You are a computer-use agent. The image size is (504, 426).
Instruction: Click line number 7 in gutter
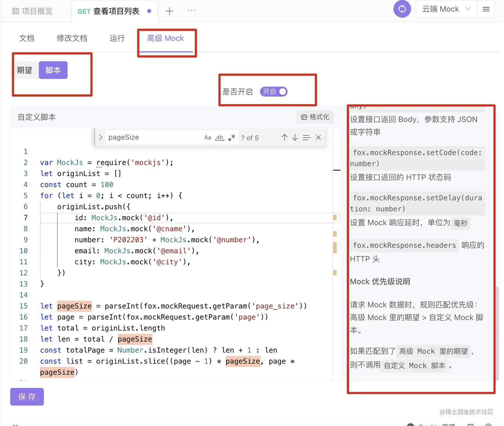pos(25,218)
